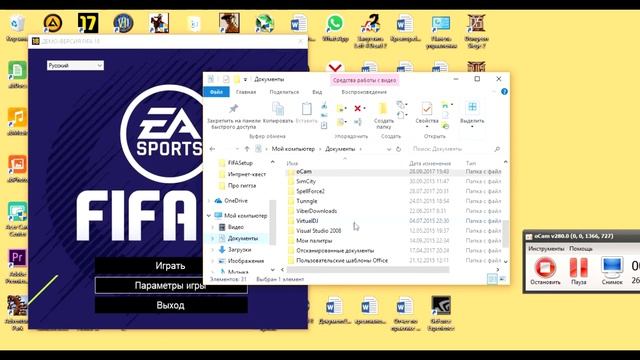This screenshot has height=360, width=640.
Task: Select the oCam folder in the file list
Action: click(304, 171)
